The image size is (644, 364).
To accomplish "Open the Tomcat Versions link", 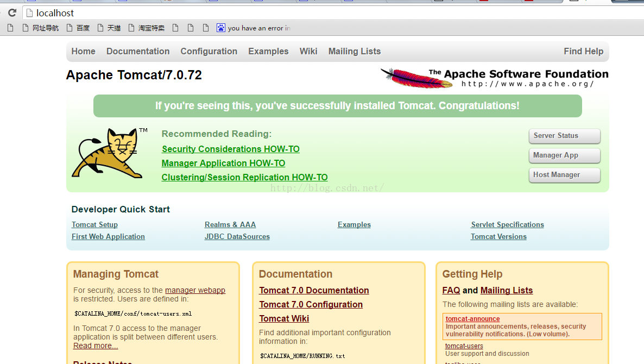I will 498,237.
